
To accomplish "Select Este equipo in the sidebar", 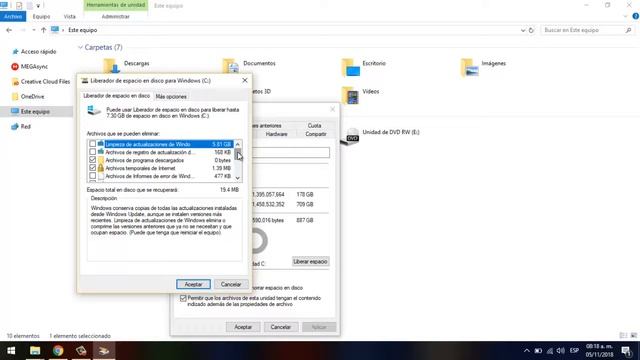I will pos(37,111).
